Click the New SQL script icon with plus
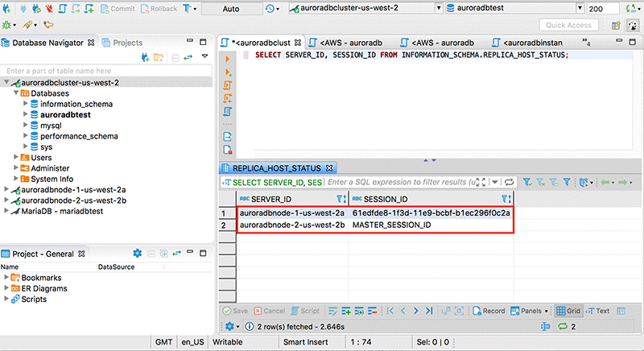This screenshot has height=351, width=644. pos(89,8)
